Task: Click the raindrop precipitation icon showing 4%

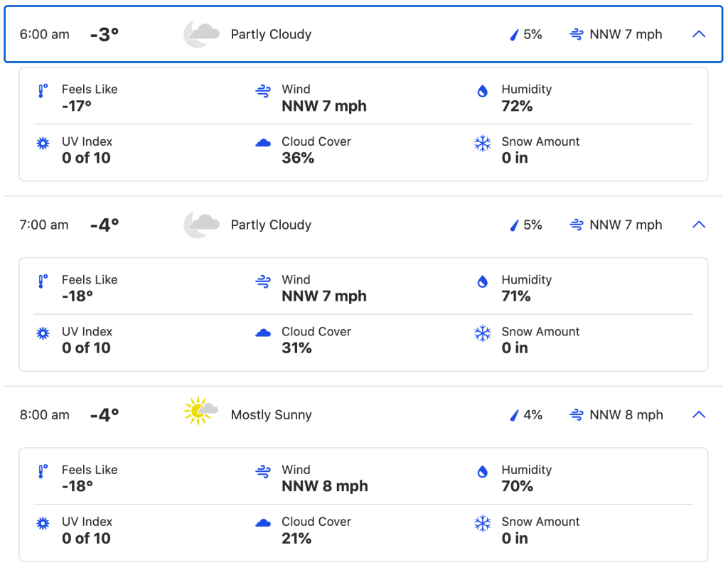Action: click(514, 415)
